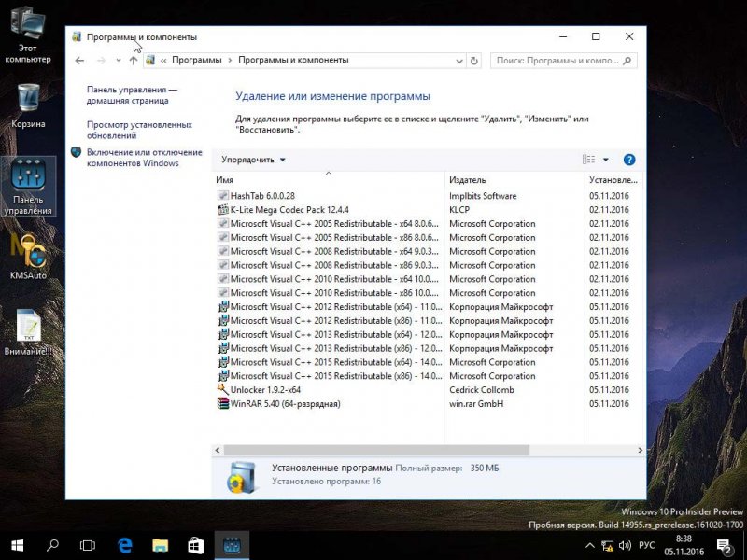Select the Корзина recycle bin icon
The width and height of the screenshot is (747, 560).
[x=28, y=105]
